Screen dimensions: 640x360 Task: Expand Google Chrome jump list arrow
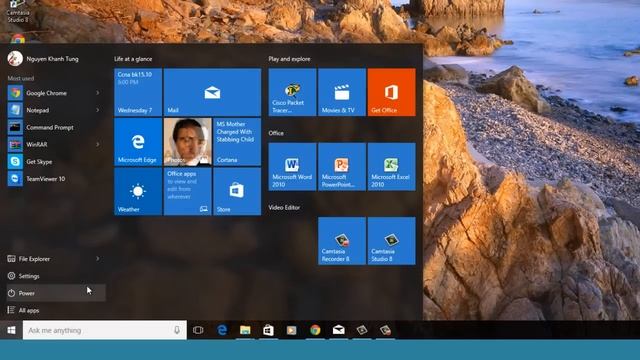98,93
